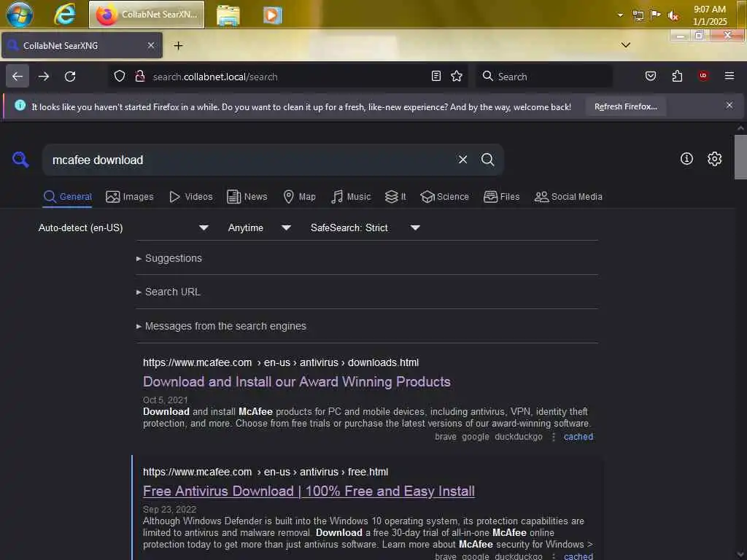Open SearXNG preferences gear
747x560 pixels.
714,158
